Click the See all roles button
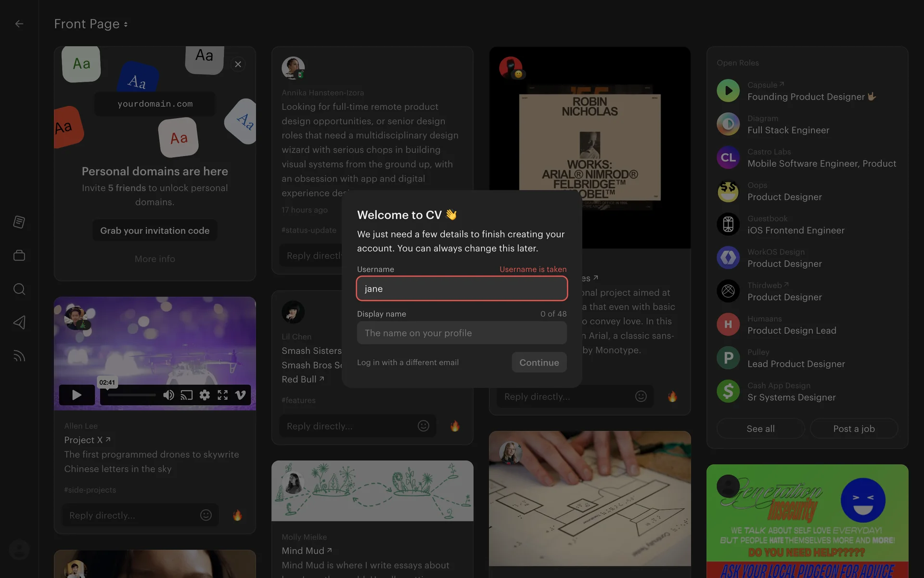The height and width of the screenshot is (578, 924). pyautogui.click(x=760, y=429)
